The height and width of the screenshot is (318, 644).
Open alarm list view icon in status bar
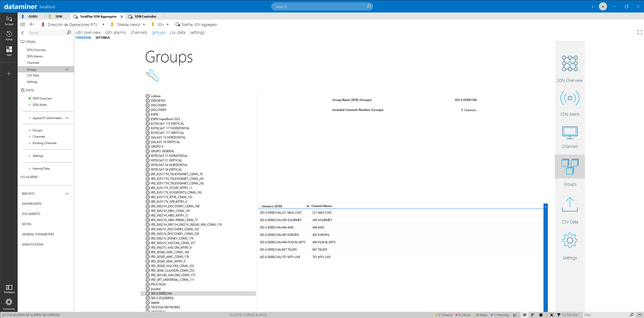pos(525,315)
